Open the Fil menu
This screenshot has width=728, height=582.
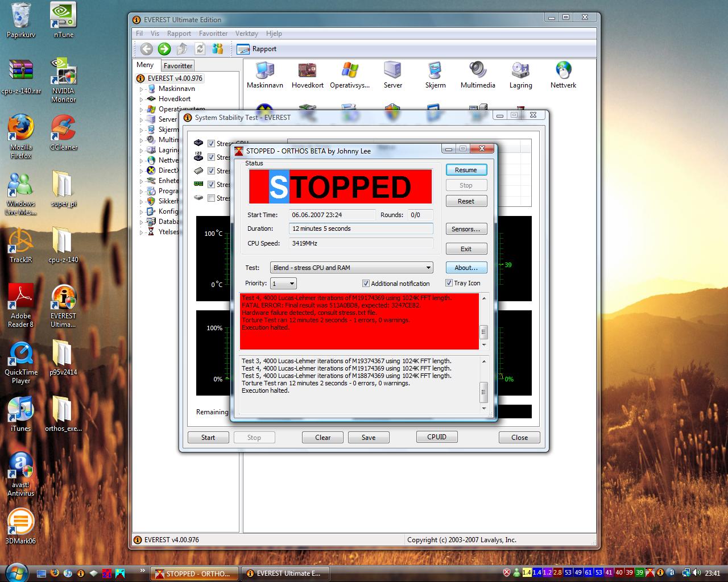pos(139,34)
